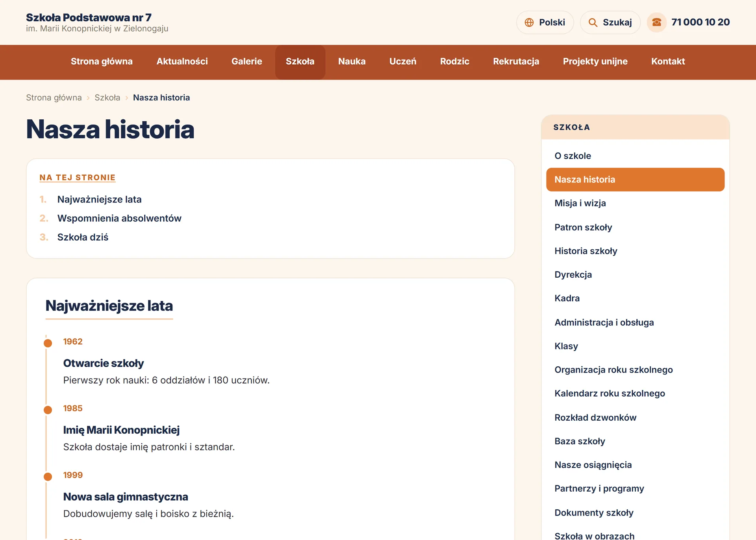756x540 pixels.
Task: Open the Polski language selector
Action: pyautogui.click(x=545, y=22)
